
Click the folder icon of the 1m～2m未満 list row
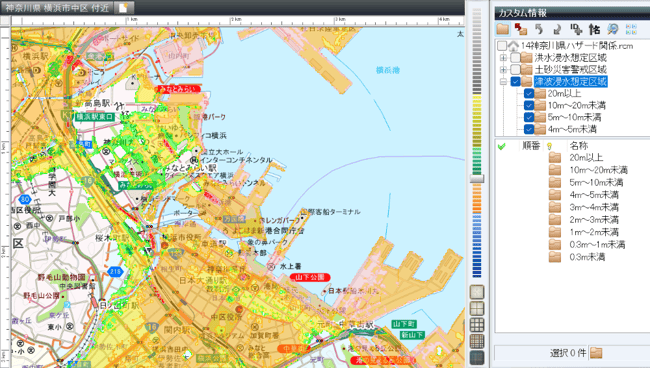tap(555, 232)
